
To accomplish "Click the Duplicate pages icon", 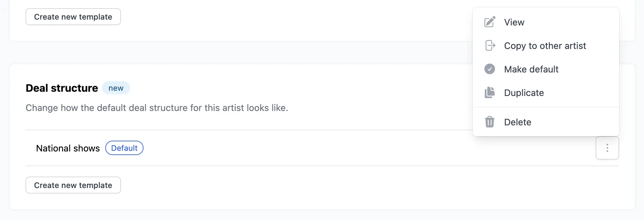I will (x=489, y=93).
